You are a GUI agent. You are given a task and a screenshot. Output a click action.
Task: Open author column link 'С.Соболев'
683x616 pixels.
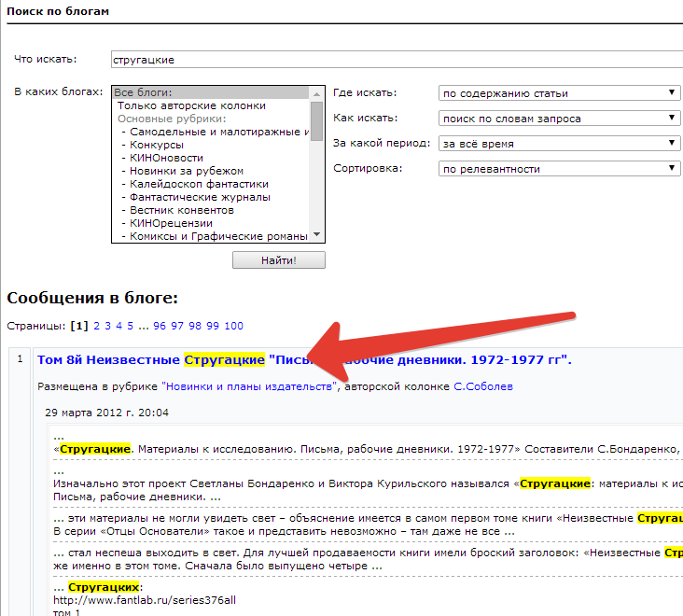click(x=482, y=386)
